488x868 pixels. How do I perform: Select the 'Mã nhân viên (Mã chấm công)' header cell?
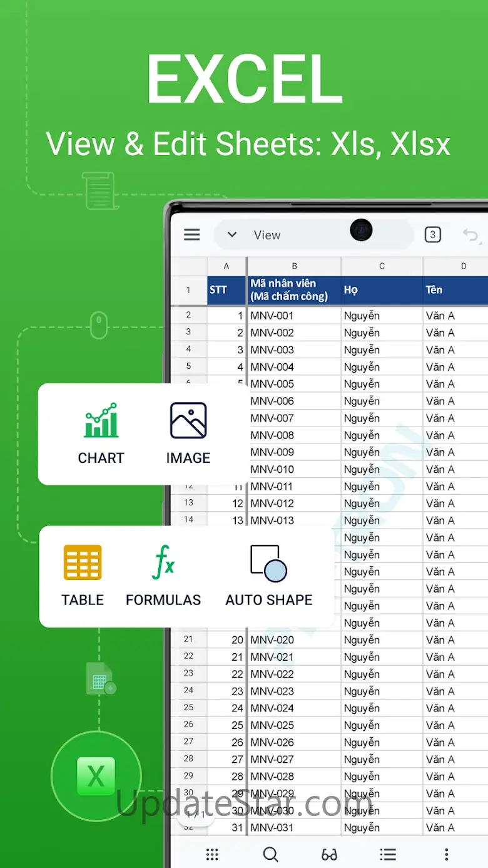tap(295, 291)
